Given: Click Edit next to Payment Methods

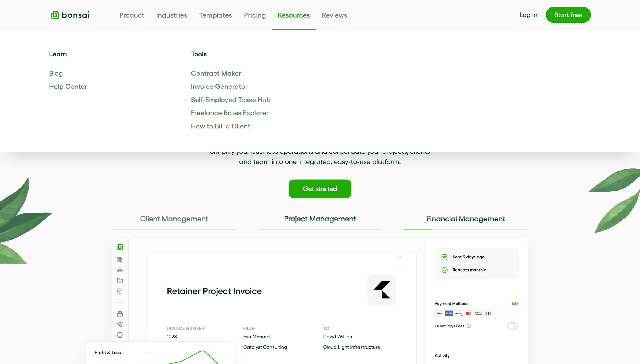Looking at the screenshot, I should tap(515, 303).
